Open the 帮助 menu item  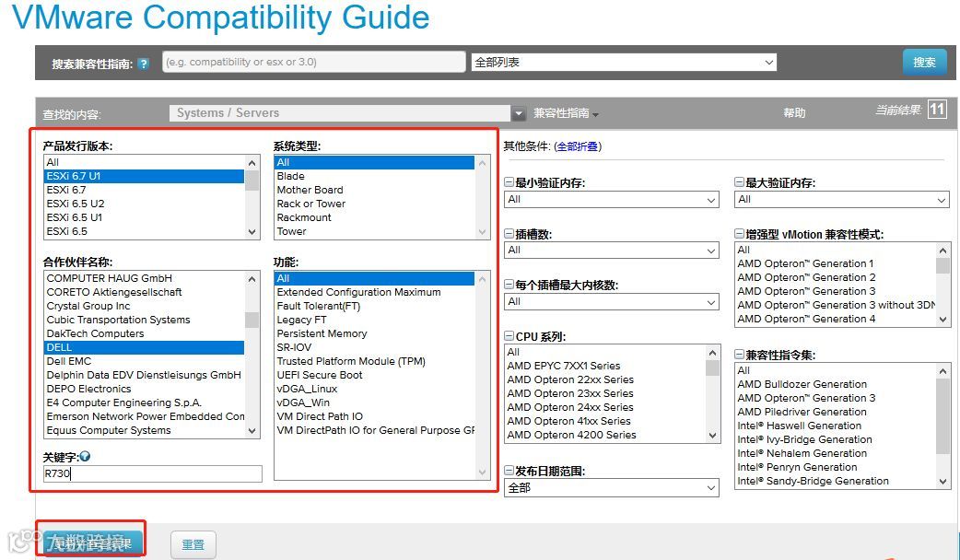(794, 113)
